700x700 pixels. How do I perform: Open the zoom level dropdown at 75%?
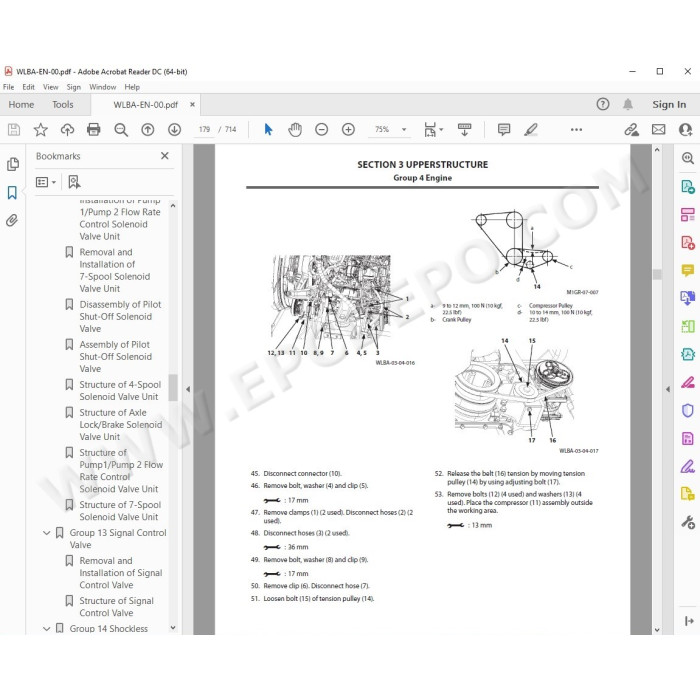[404, 129]
